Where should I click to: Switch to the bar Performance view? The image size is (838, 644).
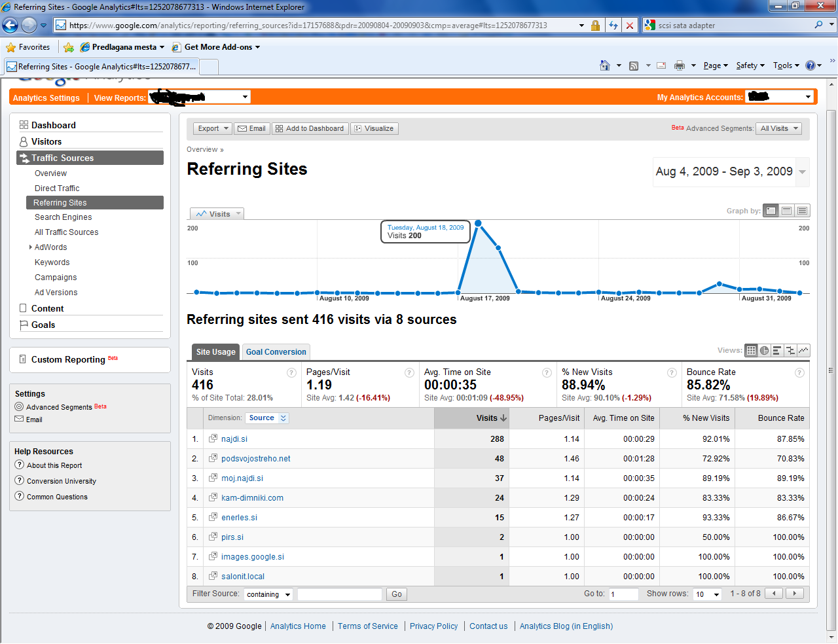pos(777,351)
